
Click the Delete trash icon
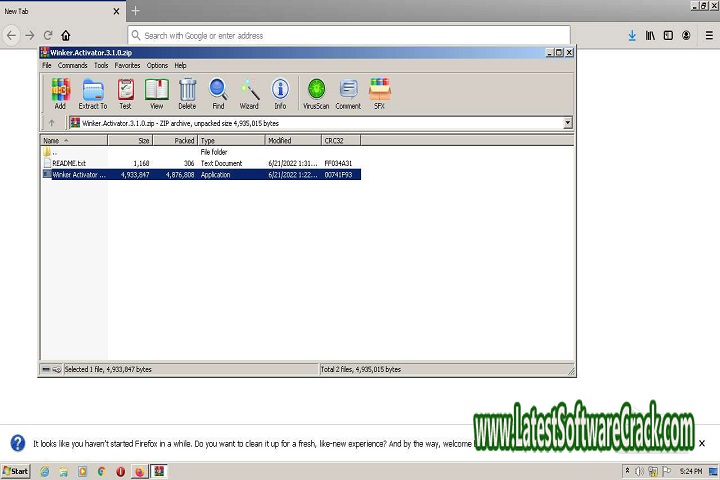coord(187,94)
